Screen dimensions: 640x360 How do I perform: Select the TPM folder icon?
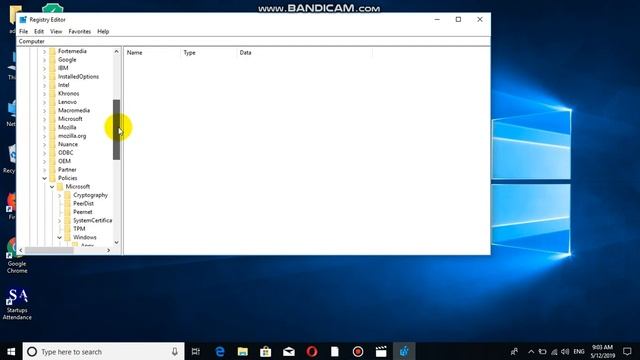pos(68,229)
